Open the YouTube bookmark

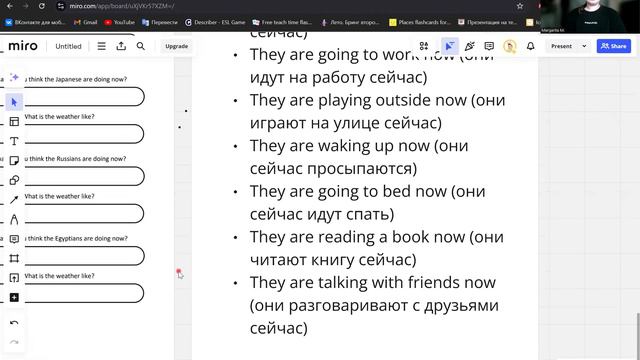coord(120,22)
